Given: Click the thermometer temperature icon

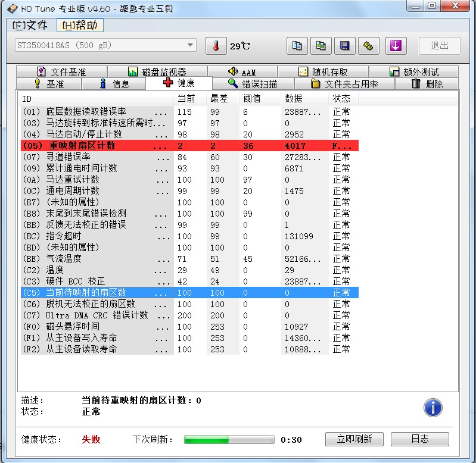Looking at the screenshot, I should click(216, 46).
